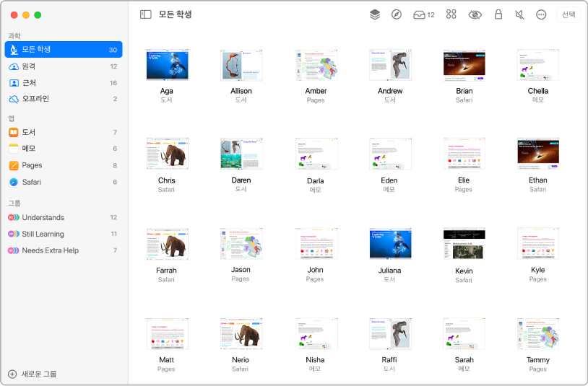Image resolution: width=588 pixels, height=386 pixels.
Task: Click the name label 'Chella'
Action: [537, 91]
